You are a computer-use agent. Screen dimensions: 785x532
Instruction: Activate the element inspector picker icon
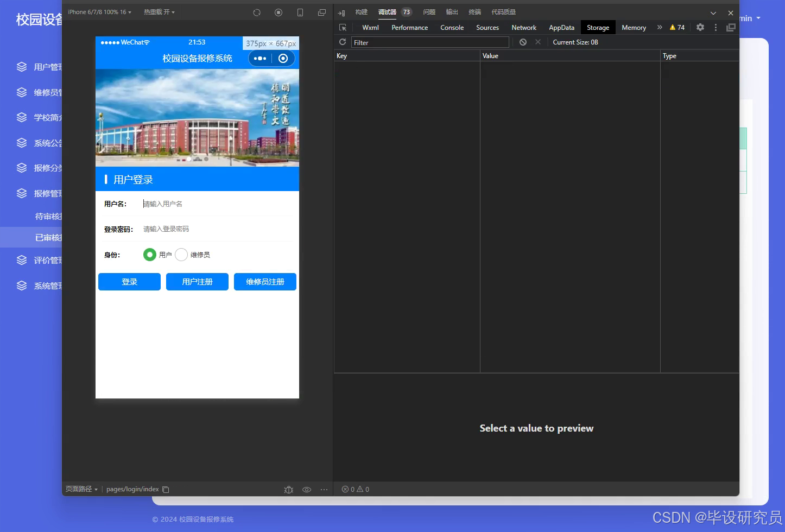pyautogui.click(x=343, y=27)
